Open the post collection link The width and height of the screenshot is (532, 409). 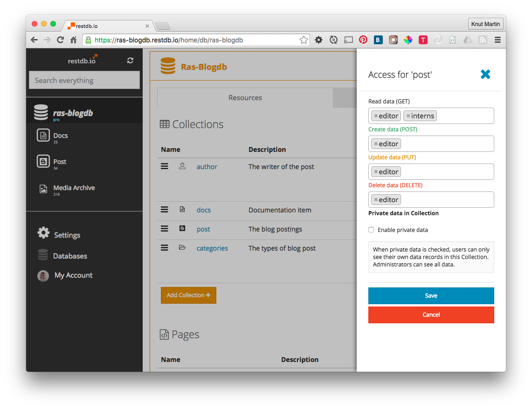click(x=203, y=229)
